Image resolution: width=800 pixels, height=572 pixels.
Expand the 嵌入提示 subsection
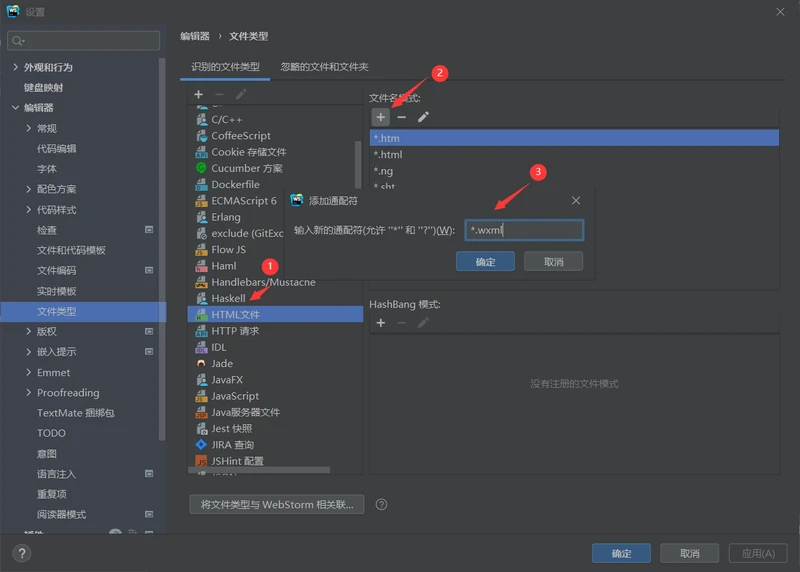pyautogui.click(x=29, y=352)
